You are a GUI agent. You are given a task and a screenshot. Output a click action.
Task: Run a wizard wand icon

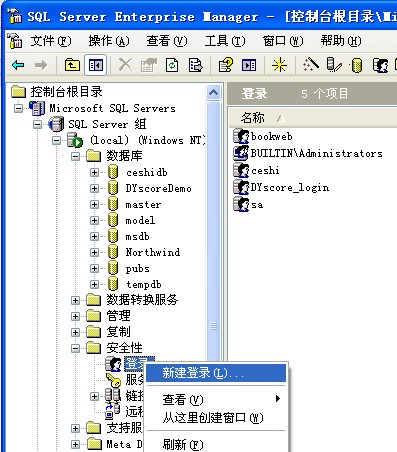coord(311,64)
